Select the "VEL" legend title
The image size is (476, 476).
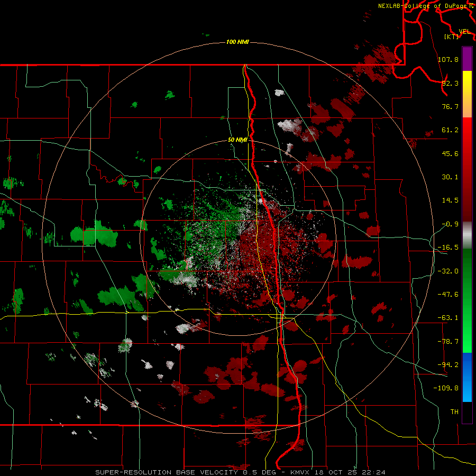464,32
